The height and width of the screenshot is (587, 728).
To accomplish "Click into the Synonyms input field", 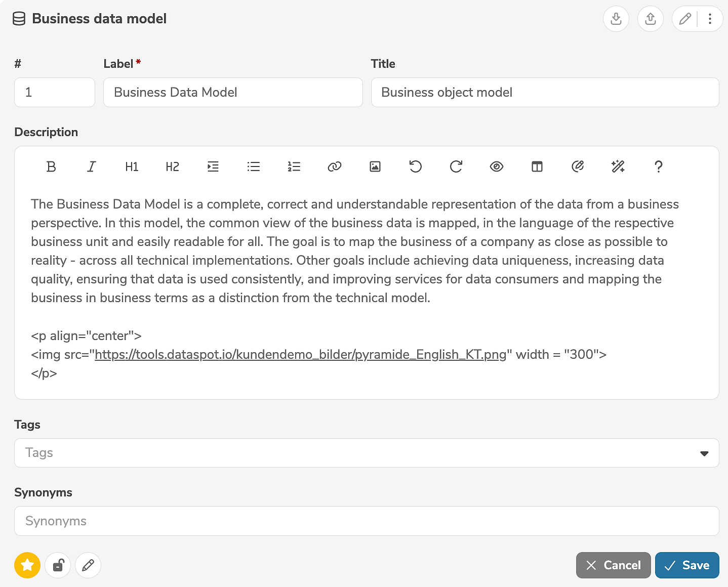I will (x=367, y=521).
